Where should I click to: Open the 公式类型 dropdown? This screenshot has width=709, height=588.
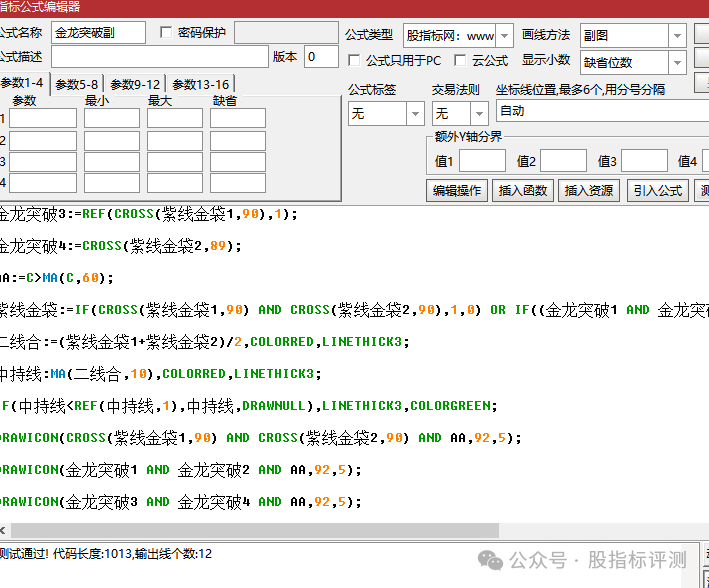[x=505, y=35]
